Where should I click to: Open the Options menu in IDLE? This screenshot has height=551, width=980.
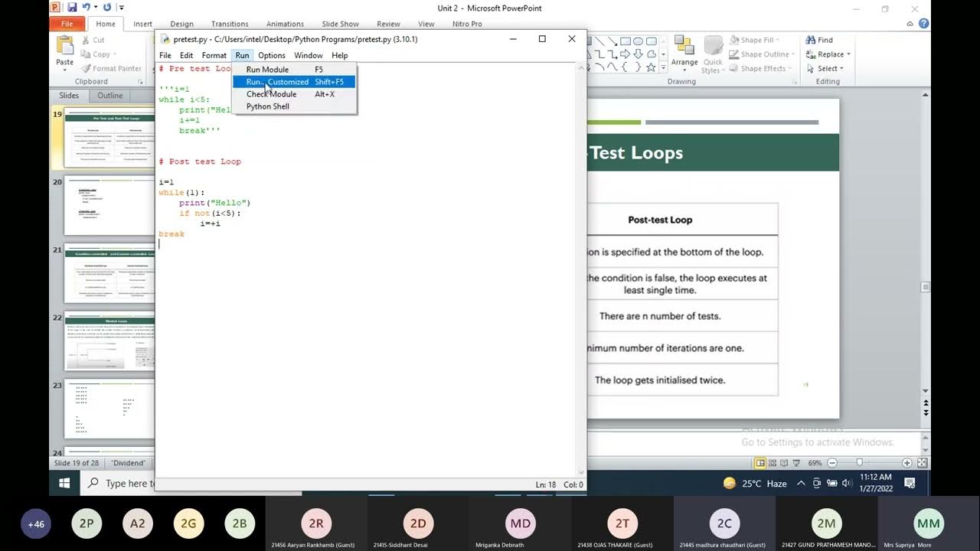click(x=271, y=55)
